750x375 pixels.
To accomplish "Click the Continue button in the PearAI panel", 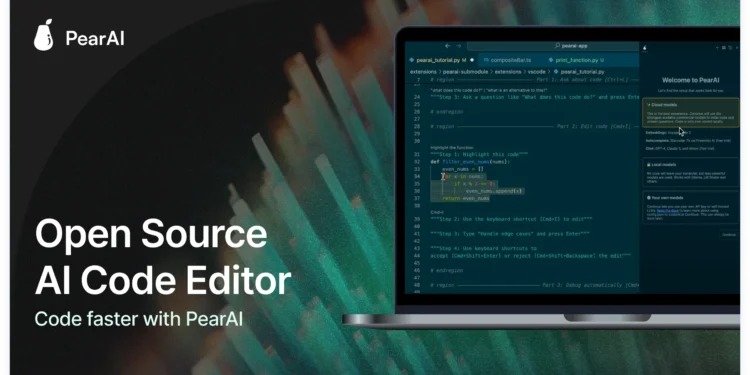I will point(729,234).
